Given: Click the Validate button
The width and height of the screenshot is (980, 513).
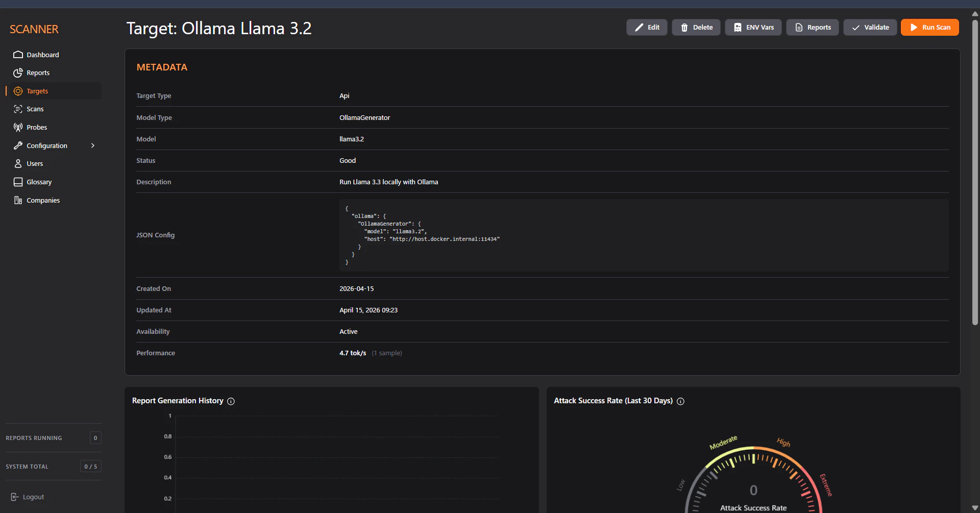Looking at the screenshot, I should click(870, 28).
